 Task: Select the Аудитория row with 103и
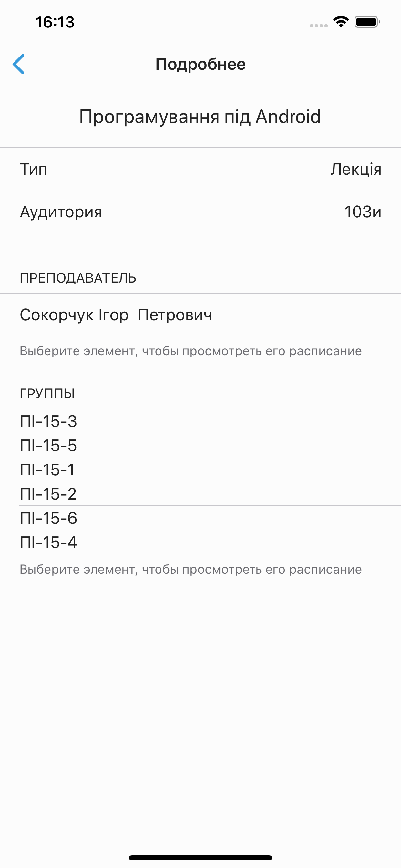(x=200, y=212)
